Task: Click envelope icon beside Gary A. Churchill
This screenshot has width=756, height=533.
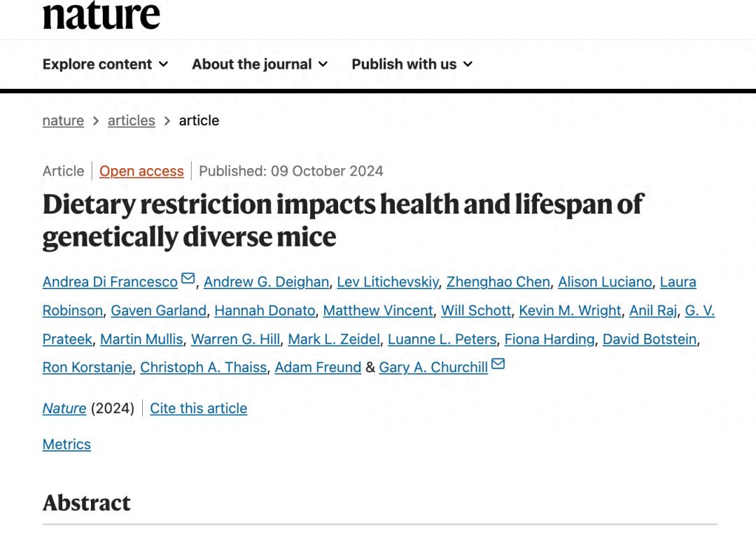Action: coord(498,364)
